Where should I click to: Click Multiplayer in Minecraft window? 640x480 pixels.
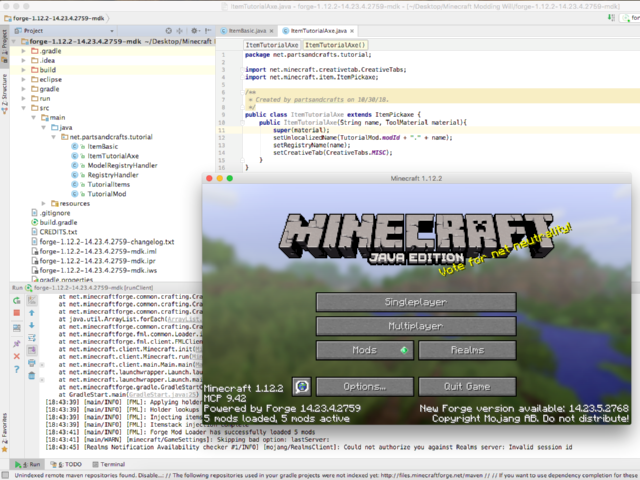pyautogui.click(x=416, y=326)
